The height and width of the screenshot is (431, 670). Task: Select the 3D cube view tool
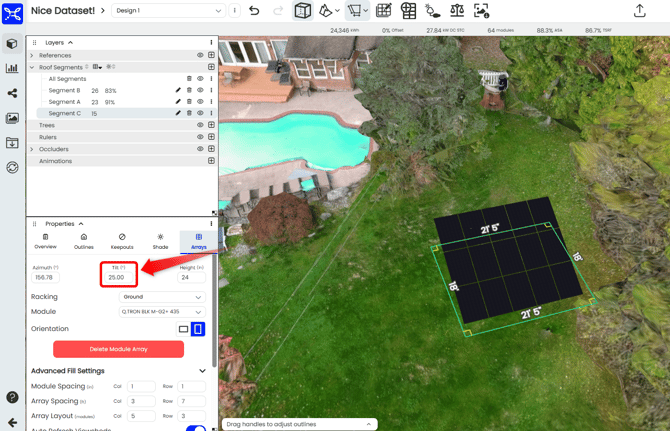point(302,11)
